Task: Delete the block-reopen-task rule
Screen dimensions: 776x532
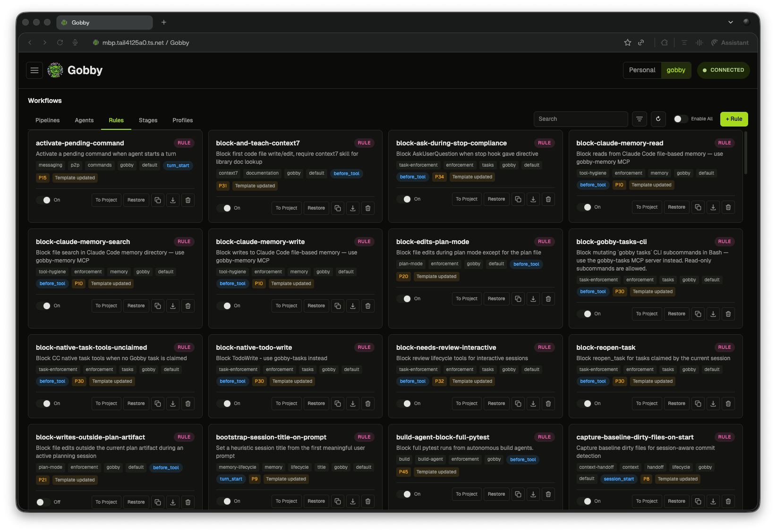Action: (728, 404)
